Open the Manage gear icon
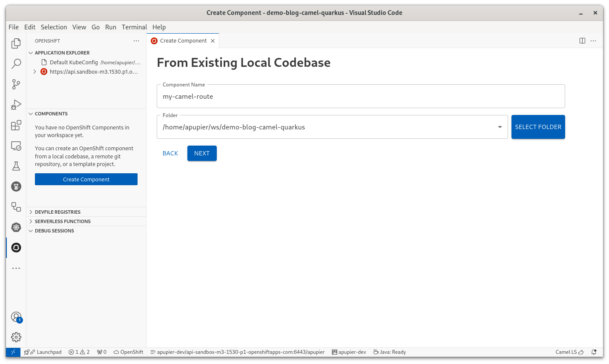Screen dimensions: 609x364 coord(16,337)
